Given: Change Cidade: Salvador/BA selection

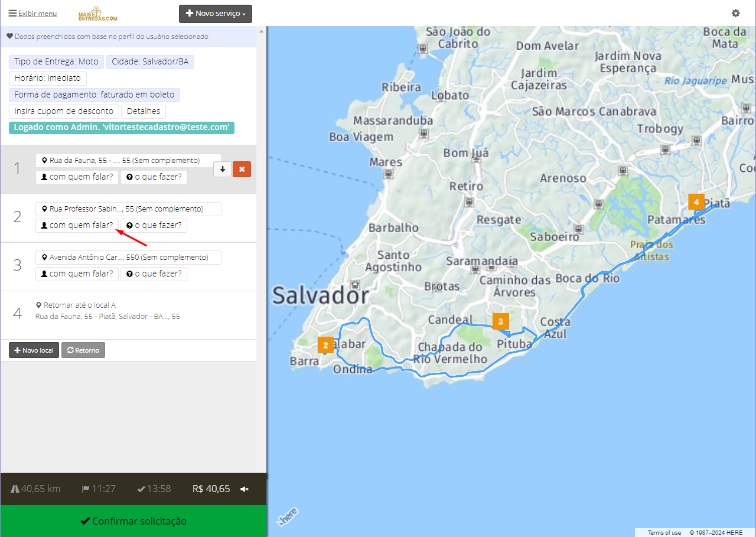Looking at the screenshot, I should click(x=150, y=62).
